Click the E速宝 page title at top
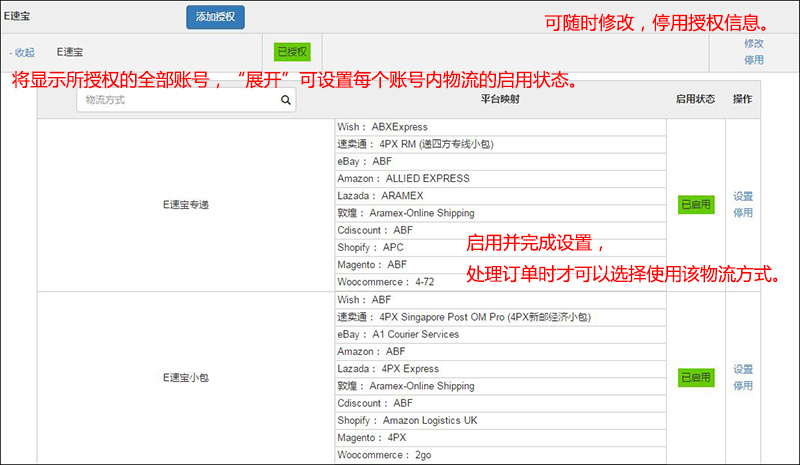Viewport: 800px width, 465px height. point(17,16)
